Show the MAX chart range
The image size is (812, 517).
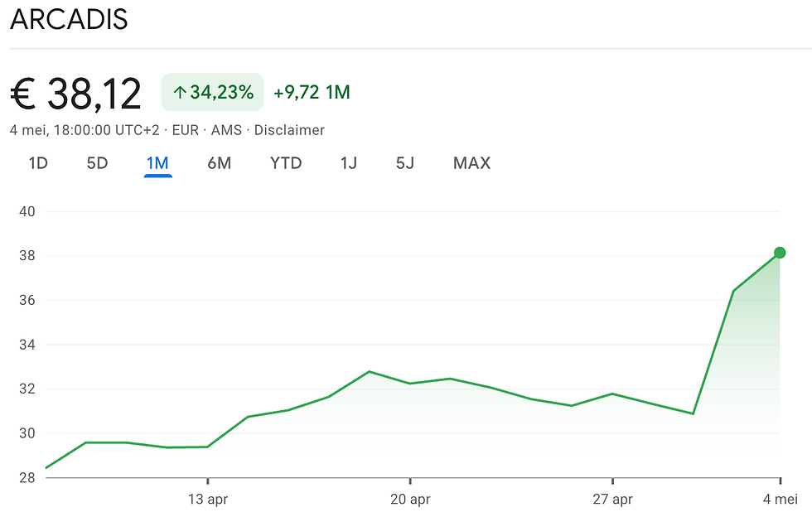pos(471,163)
